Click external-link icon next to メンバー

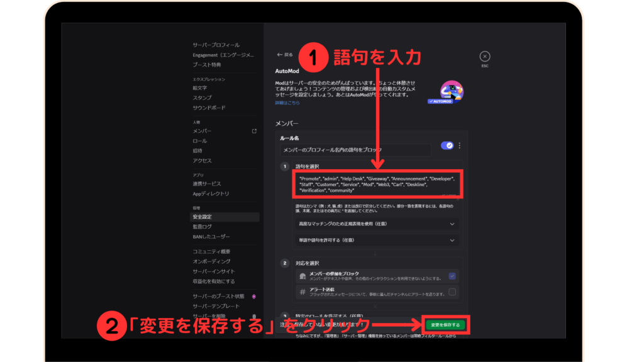tap(254, 131)
